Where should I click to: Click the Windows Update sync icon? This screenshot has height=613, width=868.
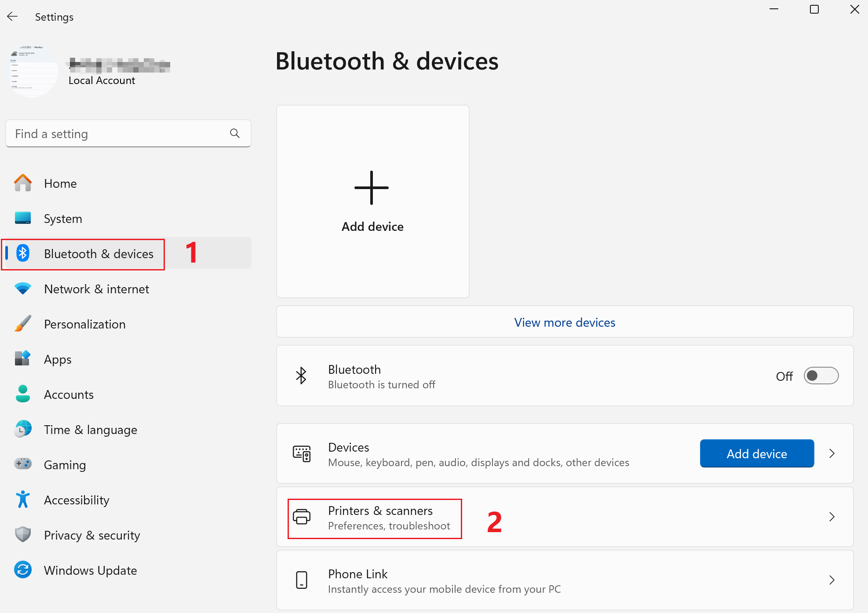point(23,570)
